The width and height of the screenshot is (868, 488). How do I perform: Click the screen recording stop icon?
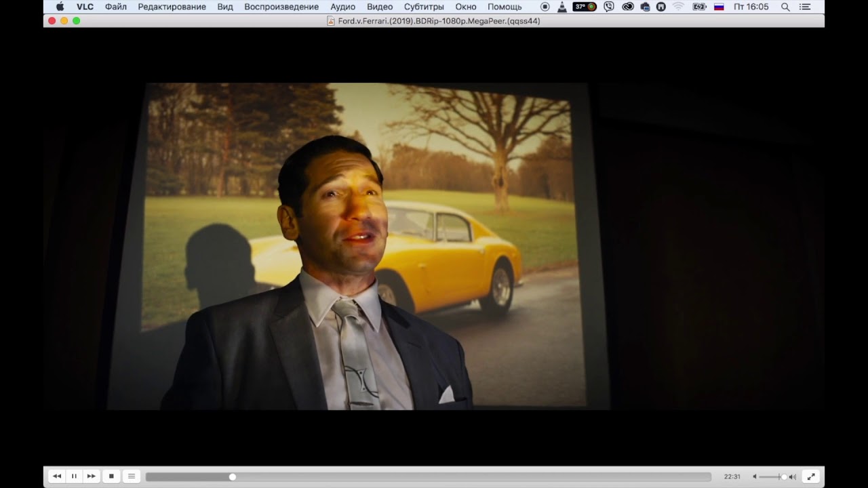(545, 7)
